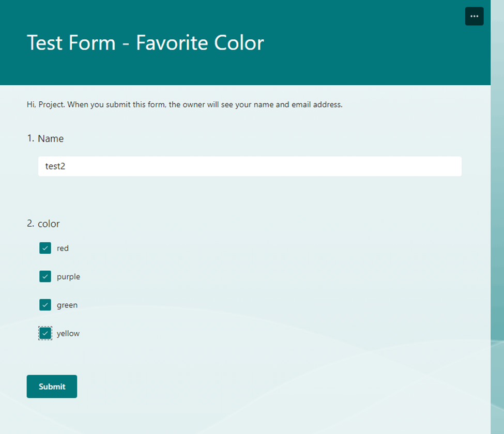
Task: Click the greeting text mentioning name and email
Action: point(185,104)
